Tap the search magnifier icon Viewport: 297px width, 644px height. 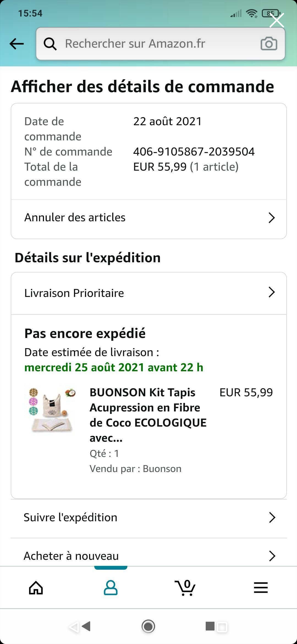50,44
